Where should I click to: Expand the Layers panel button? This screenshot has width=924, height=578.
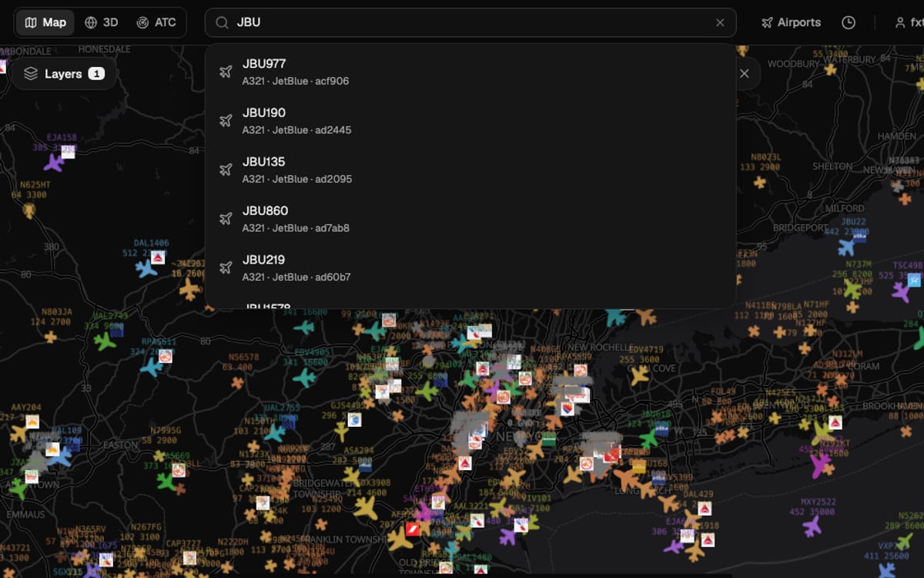click(64, 74)
